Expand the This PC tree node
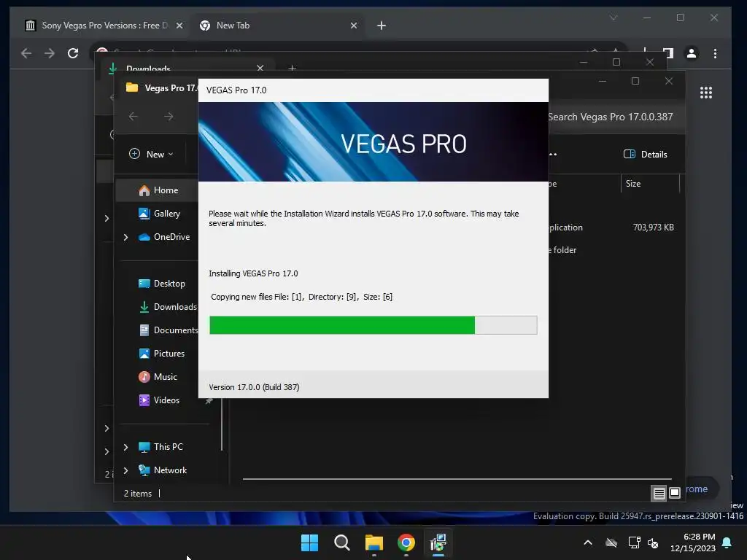Viewport: 747px width, 560px height. (x=125, y=447)
